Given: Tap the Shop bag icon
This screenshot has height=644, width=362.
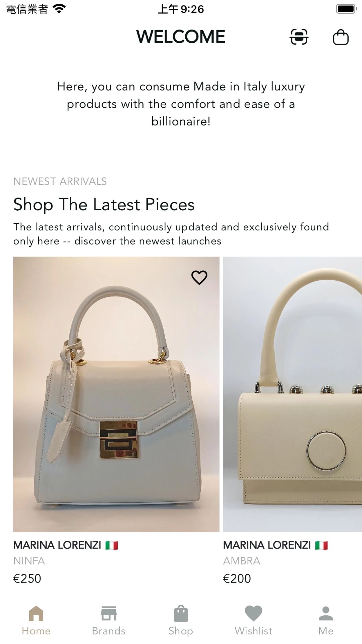Looking at the screenshot, I should (x=181, y=613).
